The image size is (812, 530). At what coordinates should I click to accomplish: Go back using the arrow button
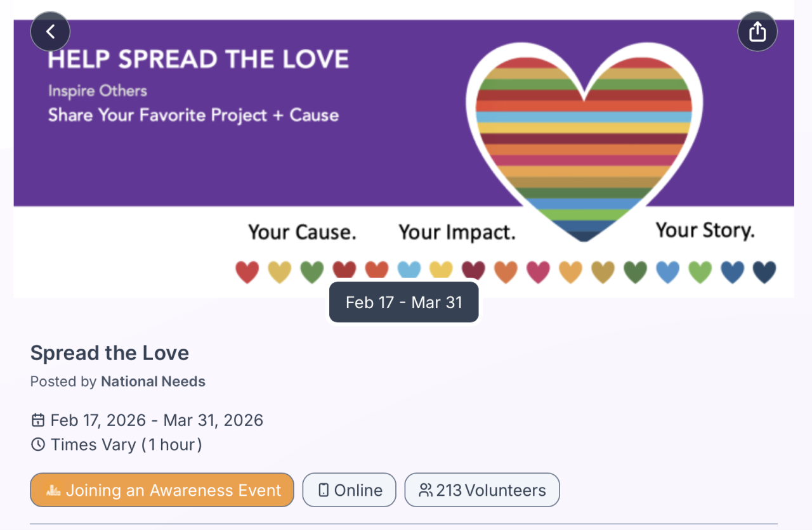click(50, 32)
